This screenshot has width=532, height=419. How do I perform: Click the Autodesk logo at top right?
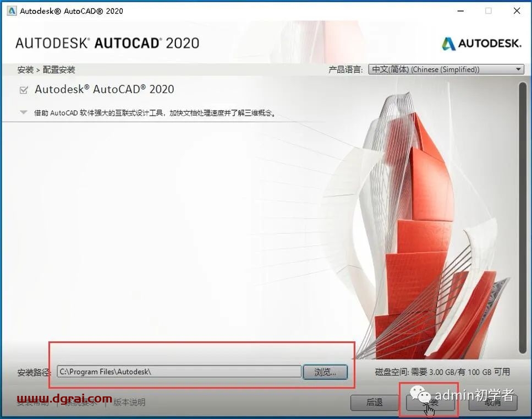pos(481,43)
